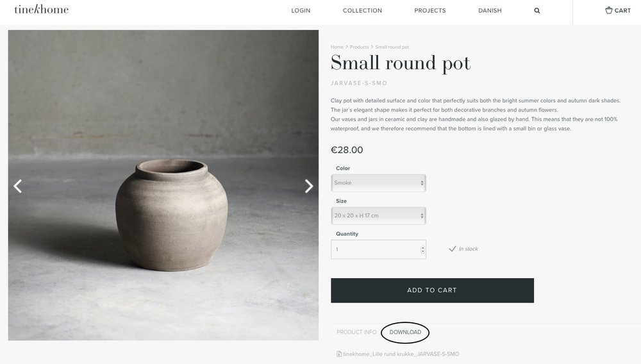Click the tinekhome logo
The image size is (641, 364).
(x=41, y=10)
